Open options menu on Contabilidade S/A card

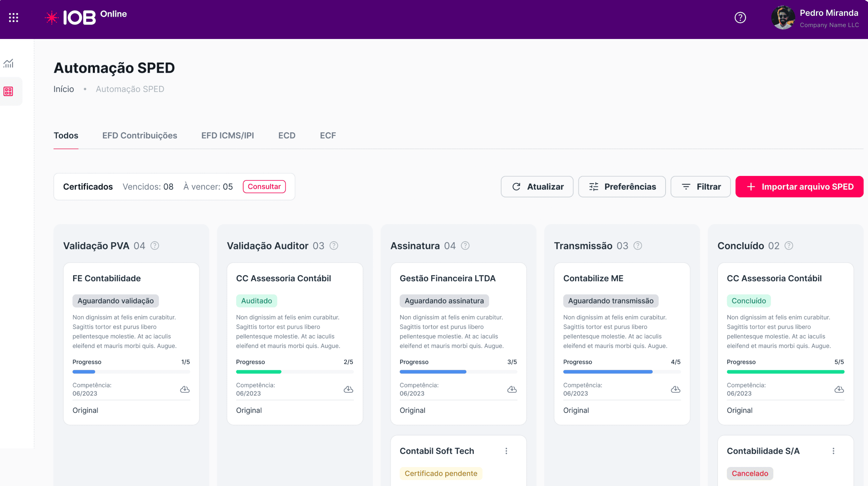[834, 451]
